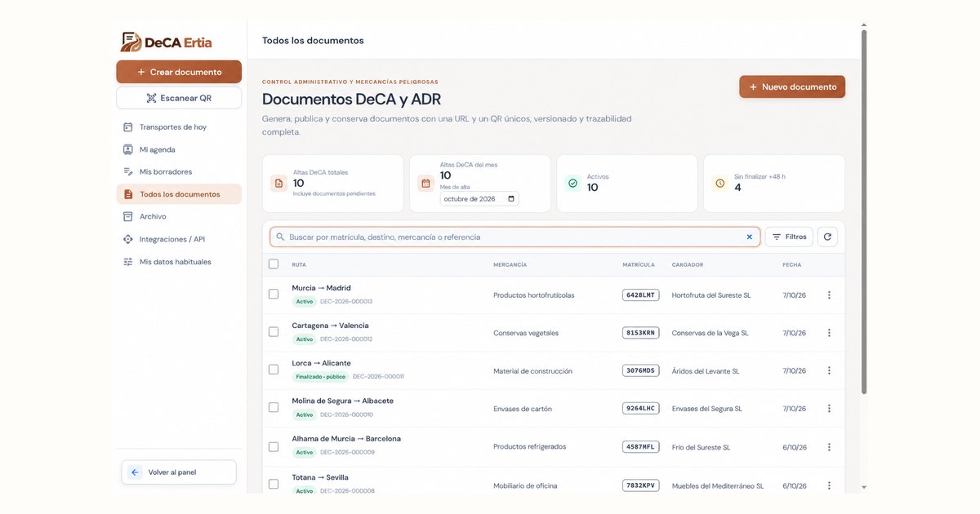Click reference DEC-2026-000013
980x514 pixels.
click(x=346, y=302)
